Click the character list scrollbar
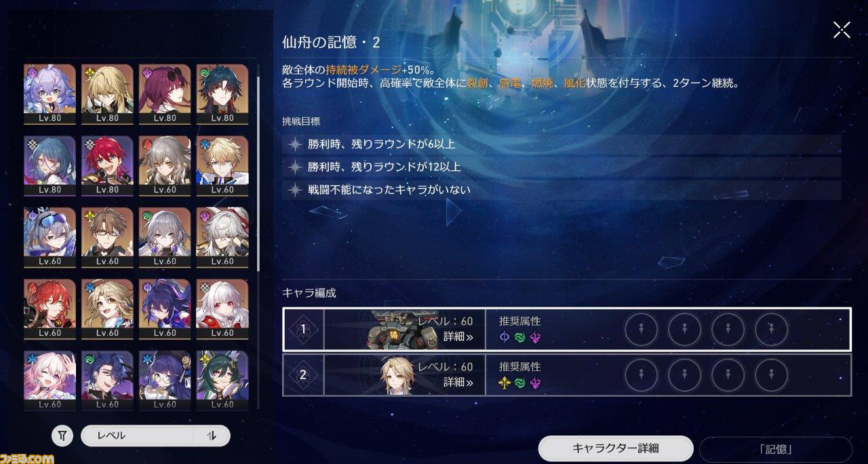The image size is (868, 464). tap(258, 173)
